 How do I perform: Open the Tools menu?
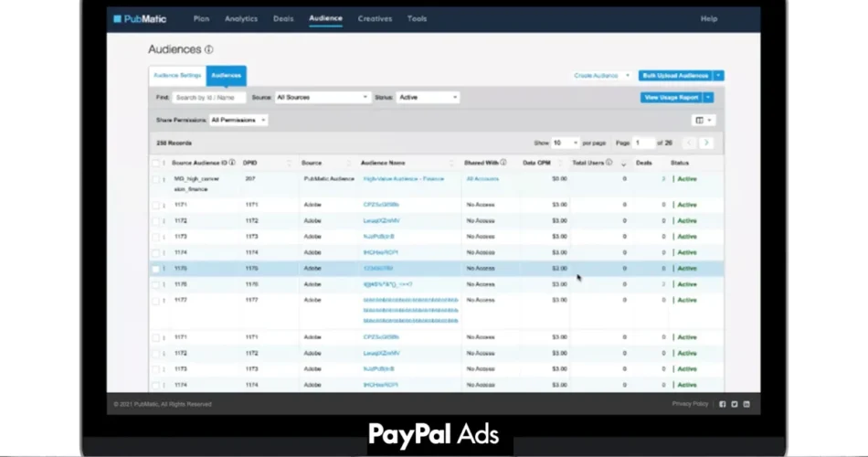417,19
